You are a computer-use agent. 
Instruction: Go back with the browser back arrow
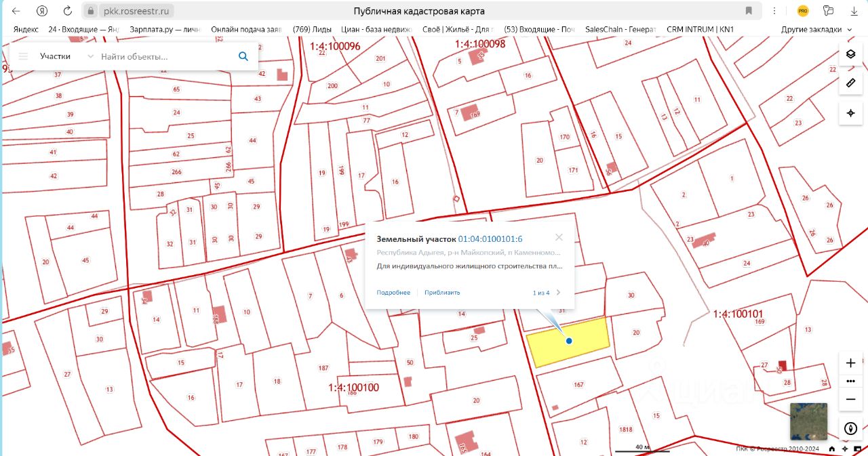pos(16,11)
